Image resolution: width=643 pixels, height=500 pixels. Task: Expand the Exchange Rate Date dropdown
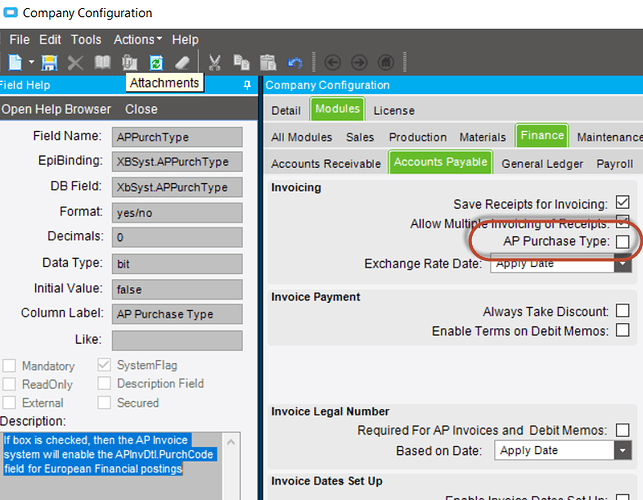(x=622, y=263)
